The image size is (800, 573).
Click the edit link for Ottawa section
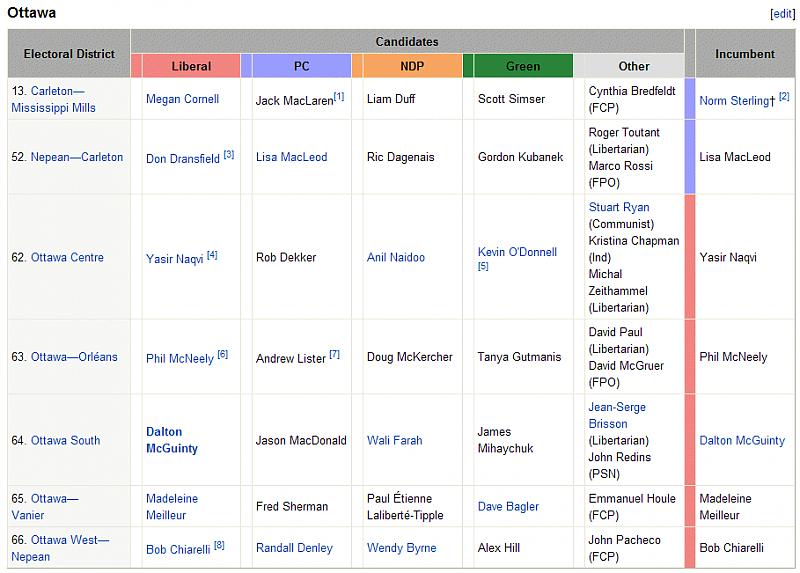tap(781, 14)
